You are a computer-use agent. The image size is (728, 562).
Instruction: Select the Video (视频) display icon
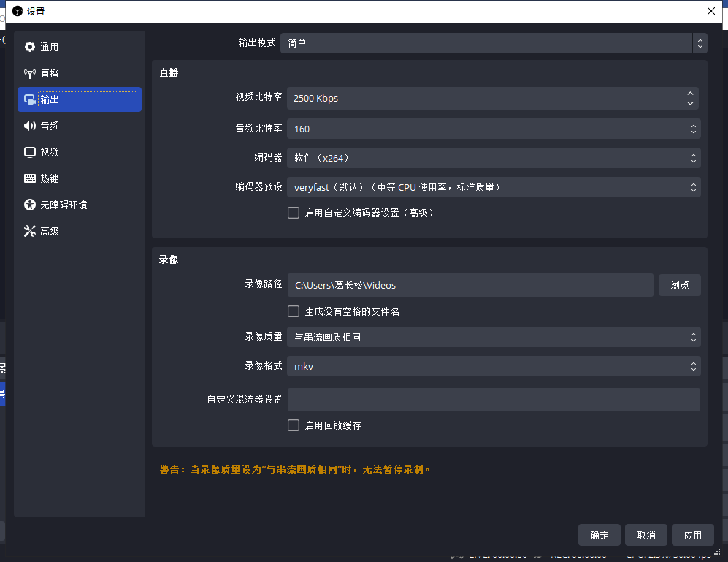tap(30, 152)
